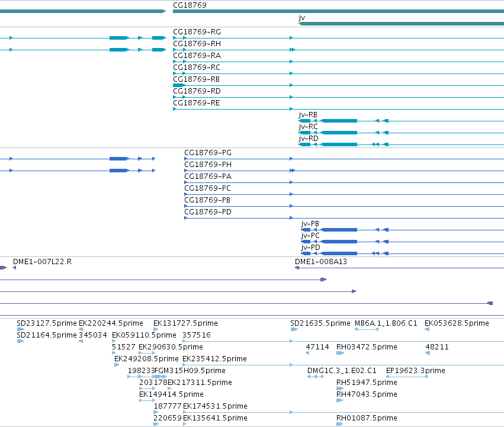Screen dimensions: 504x427
Task: Select EST RH03472.5prime label
Action: point(367,347)
